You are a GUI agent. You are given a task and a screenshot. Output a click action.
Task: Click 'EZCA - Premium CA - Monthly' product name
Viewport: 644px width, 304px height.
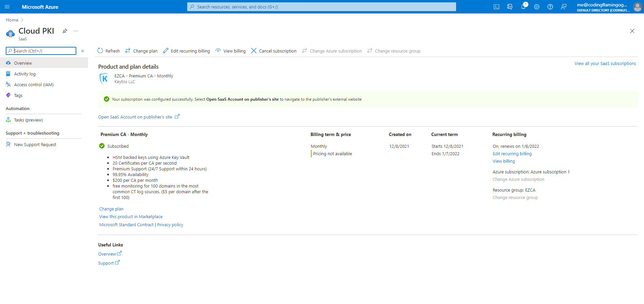click(x=144, y=76)
